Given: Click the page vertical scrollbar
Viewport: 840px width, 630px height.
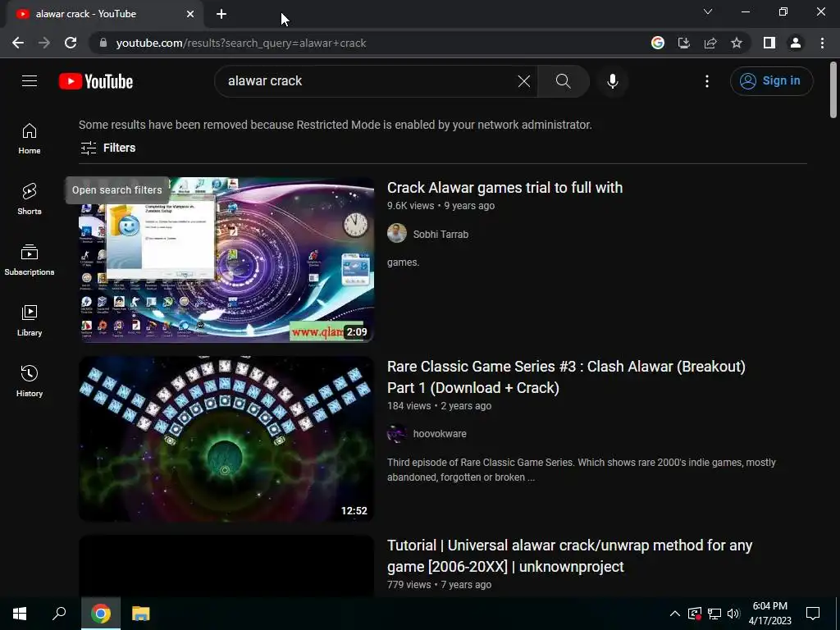Looking at the screenshot, I should click(x=833, y=89).
